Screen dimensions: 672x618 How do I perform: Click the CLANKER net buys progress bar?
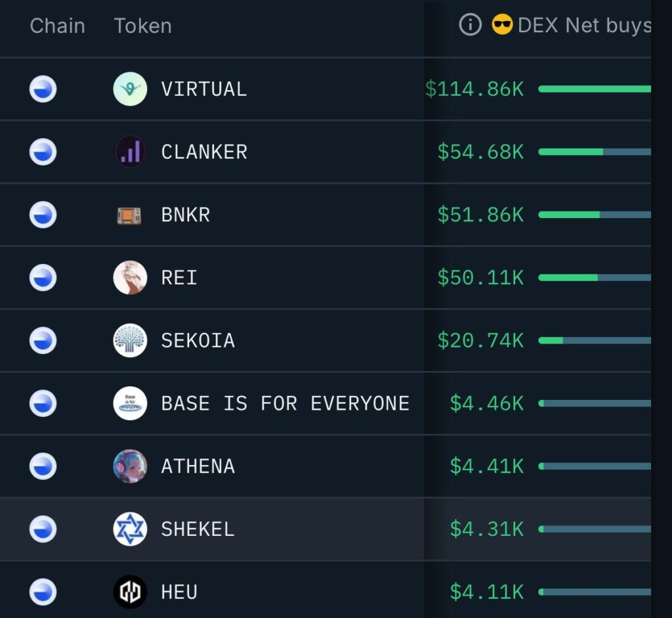(x=595, y=152)
